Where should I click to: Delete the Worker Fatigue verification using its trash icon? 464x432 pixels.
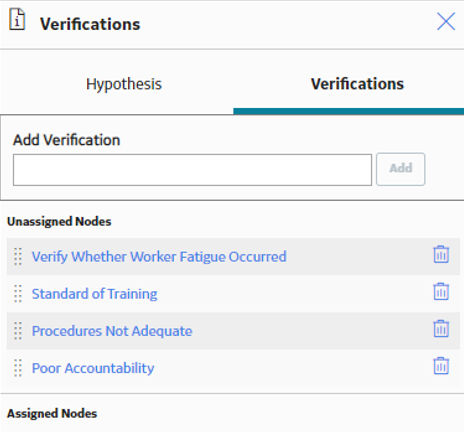click(441, 255)
